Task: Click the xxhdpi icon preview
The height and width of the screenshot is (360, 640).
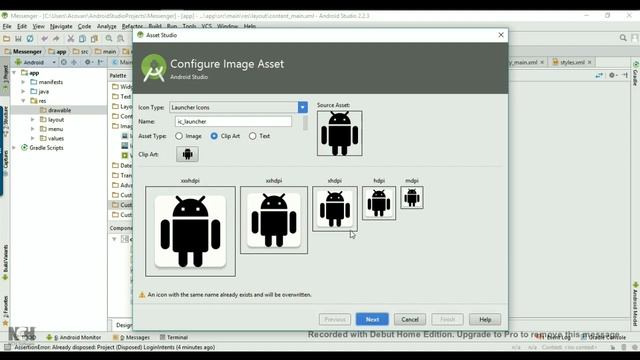Action: coord(274,220)
